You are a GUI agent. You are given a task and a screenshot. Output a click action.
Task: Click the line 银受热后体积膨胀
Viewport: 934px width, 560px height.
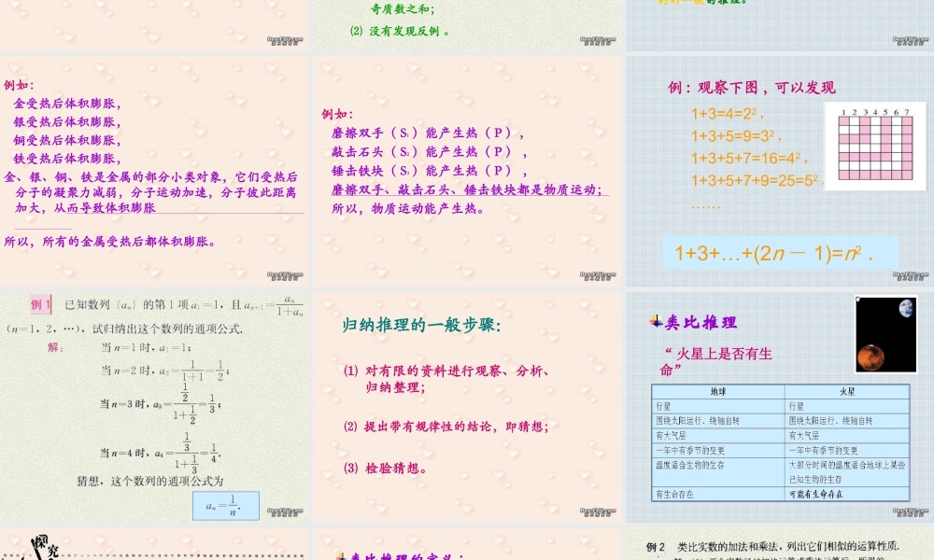click(67, 122)
